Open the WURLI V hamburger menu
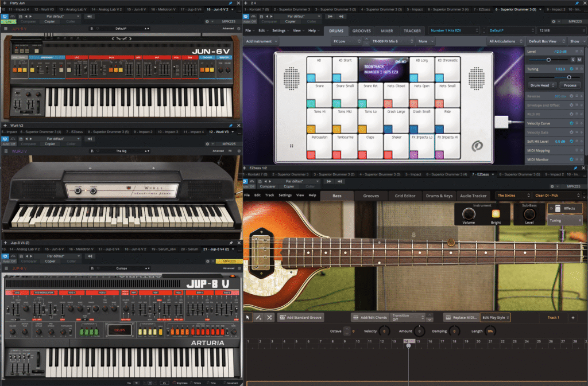The width and height of the screenshot is (588, 386). 6,151
